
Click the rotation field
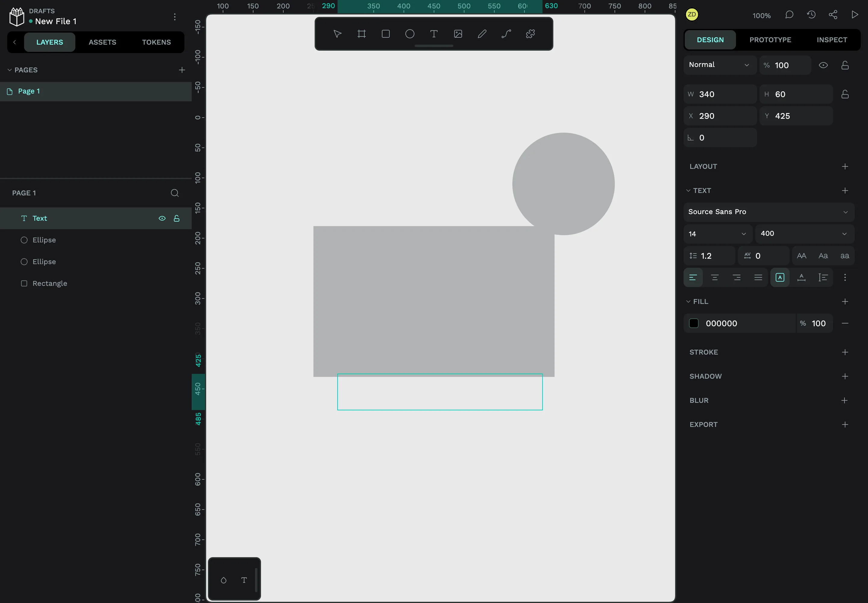coord(720,137)
